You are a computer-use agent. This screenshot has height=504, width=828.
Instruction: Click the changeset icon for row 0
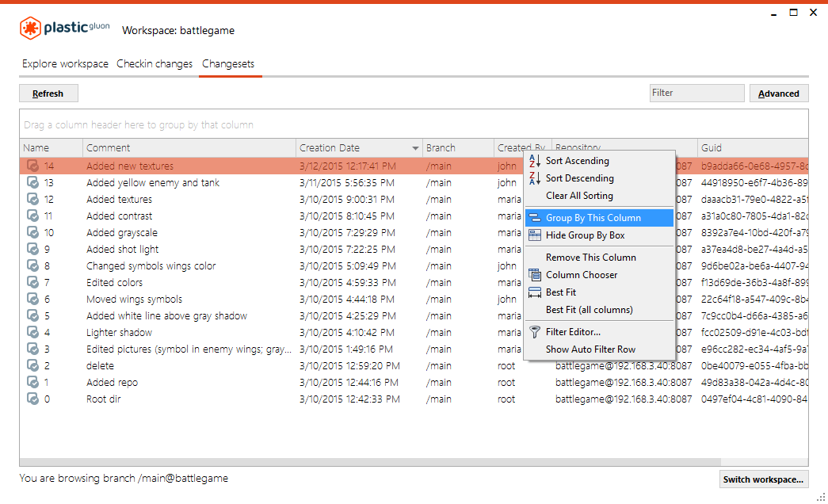pos(32,399)
